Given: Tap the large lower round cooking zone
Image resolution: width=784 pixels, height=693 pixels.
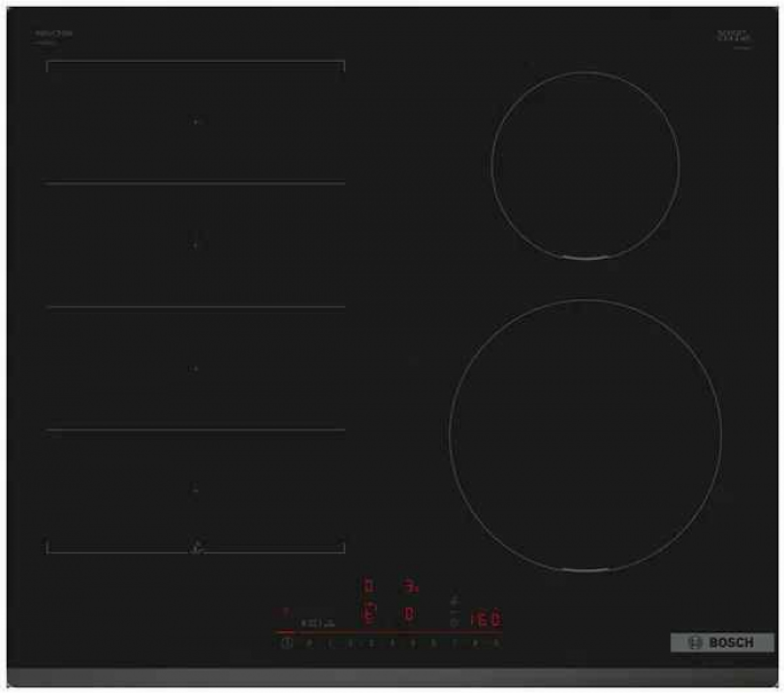Looking at the screenshot, I should pos(585,434).
